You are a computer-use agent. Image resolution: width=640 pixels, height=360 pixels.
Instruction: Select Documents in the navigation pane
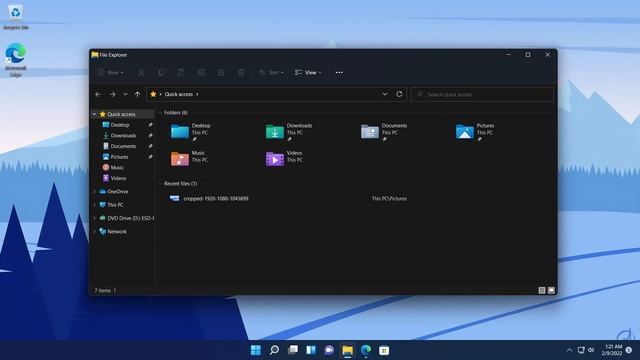123,146
